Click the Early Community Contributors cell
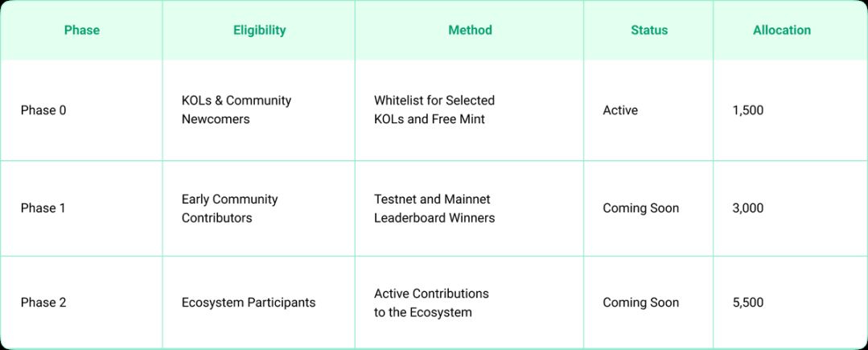This screenshot has height=350, width=868. pyautogui.click(x=230, y=208)
